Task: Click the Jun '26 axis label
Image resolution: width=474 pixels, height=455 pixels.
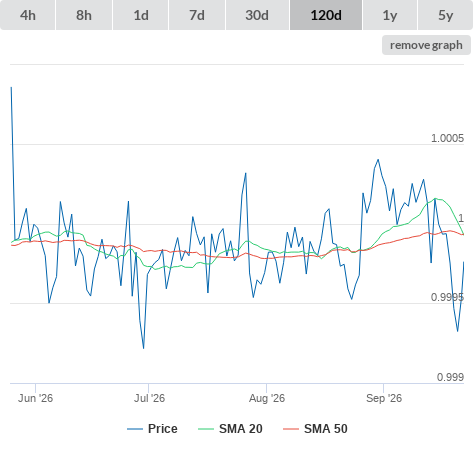Action: click(x=35, y=398)
